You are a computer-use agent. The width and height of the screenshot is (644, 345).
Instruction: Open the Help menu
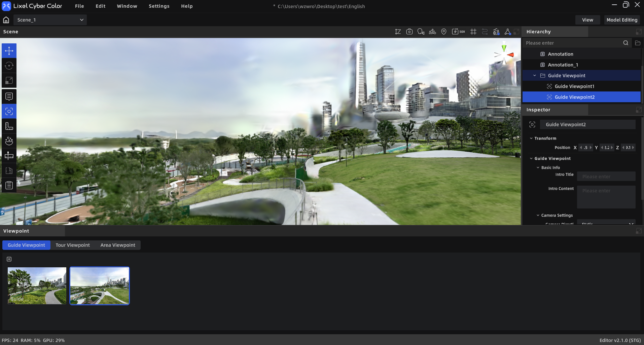pyautogui.click(x=187, y=6)
